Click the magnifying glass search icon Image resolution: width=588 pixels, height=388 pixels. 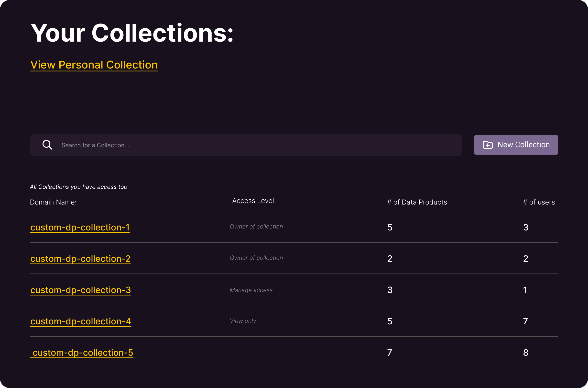pyautogui.click(x=47, y=145)
